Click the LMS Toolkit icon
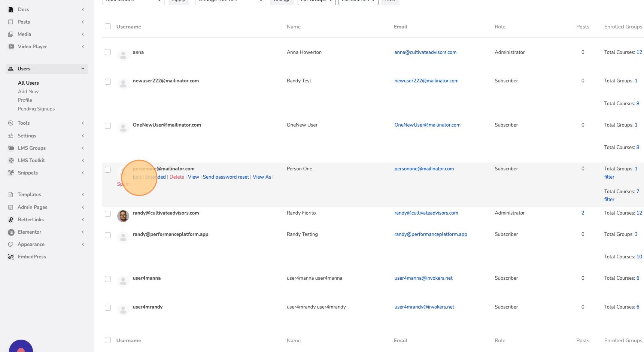The width and height of the screenshot is (644, 352). 11,161
